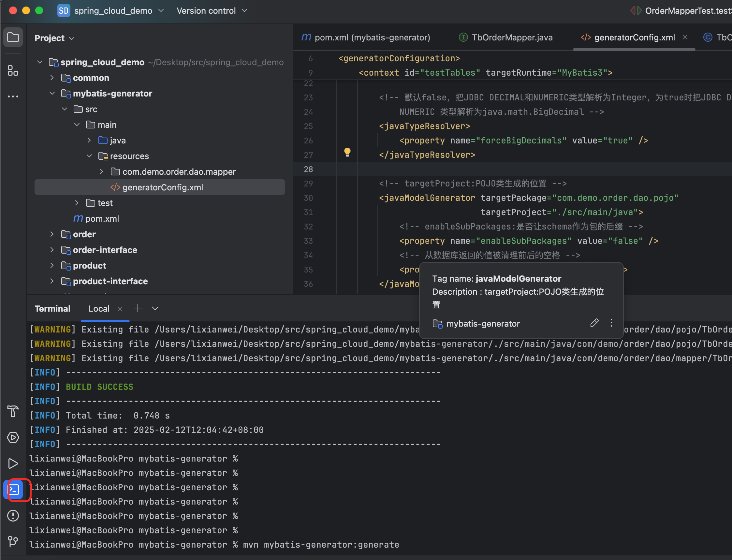This screenshot has width=732, height=560.
Task: Close the generatorConfig.xml tab
Action: [685, 37]
